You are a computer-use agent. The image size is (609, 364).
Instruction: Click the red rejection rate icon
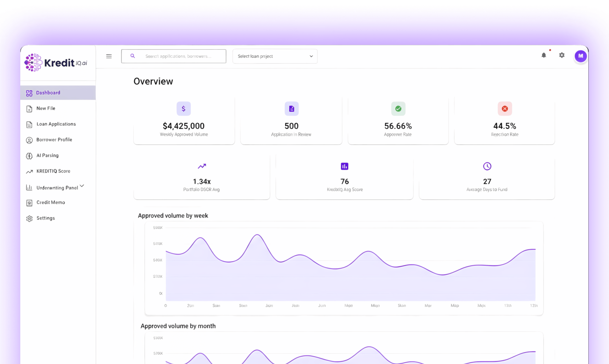(505, 109)
